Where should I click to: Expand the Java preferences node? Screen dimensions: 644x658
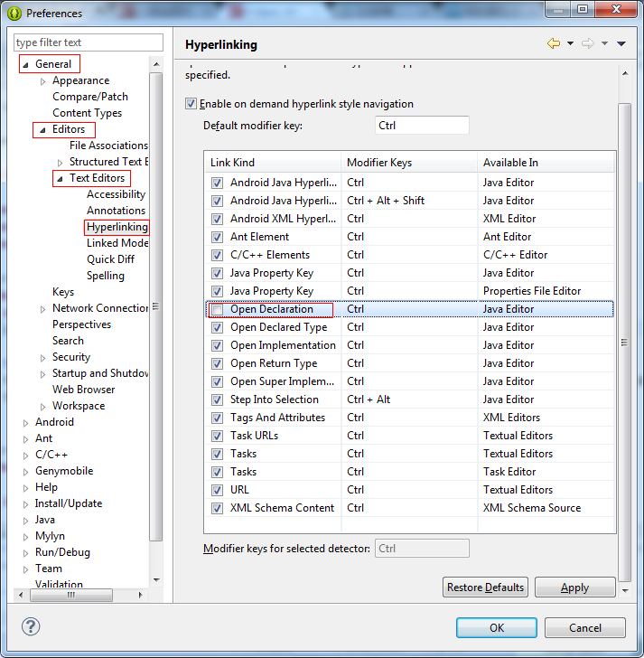click(x=25, y=521)
